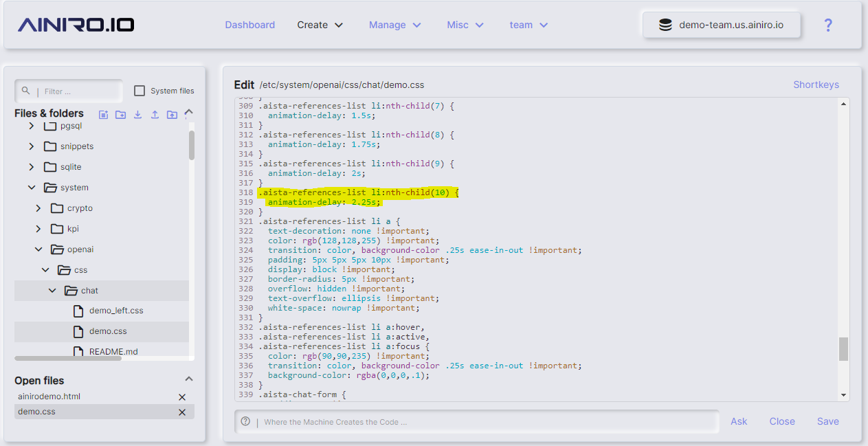
Task: Click the file path /etc/system/openai/css/chat/demo.css
Action: [x=342, y=85]
